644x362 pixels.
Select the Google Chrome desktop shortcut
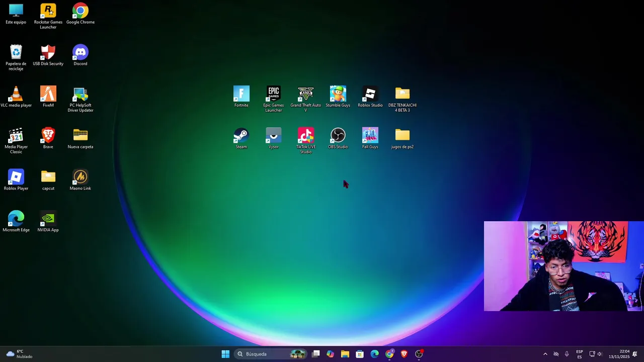(x=80, y=15)
